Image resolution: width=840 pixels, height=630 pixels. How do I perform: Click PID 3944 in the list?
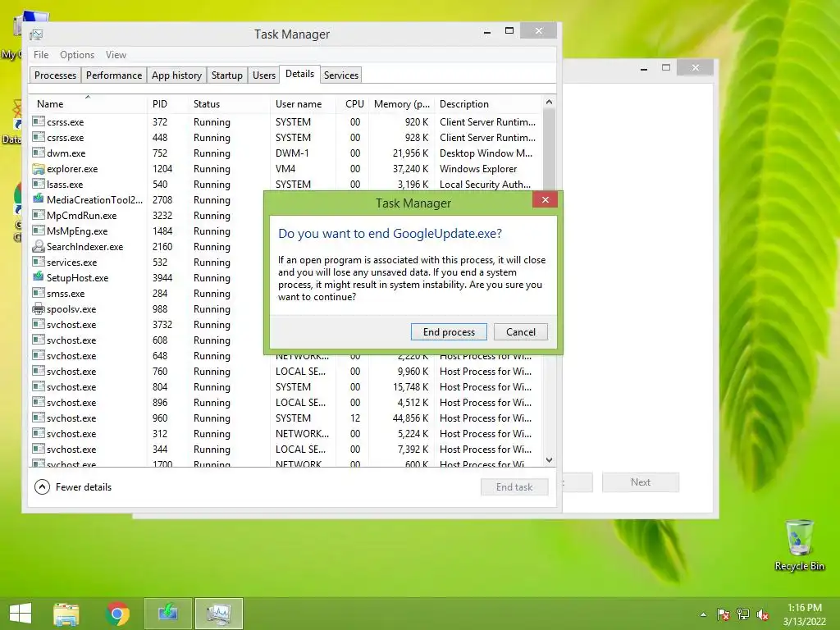pyautogui.click(x=162, y=277)
